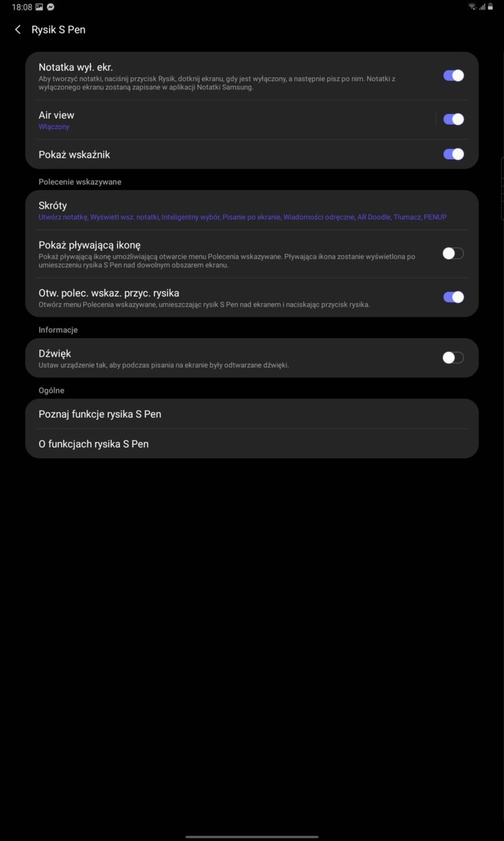Viewport: 504px width, 841px height.
Task: Tap the mobile signal strength icon
Action: (482, 7)
